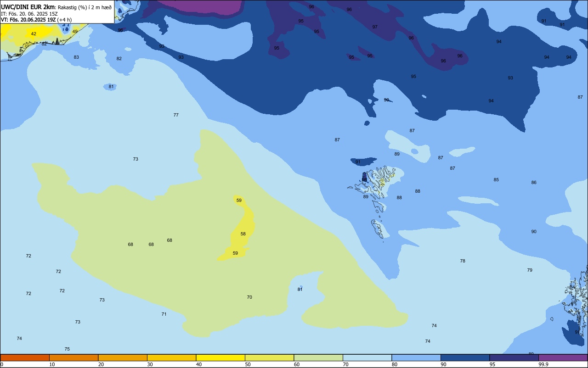This screenshot has height=368, width=588.
Task: Click the dark orange 0–10 legend swatch
Action: pyautogui.click(x=25, y=358)
